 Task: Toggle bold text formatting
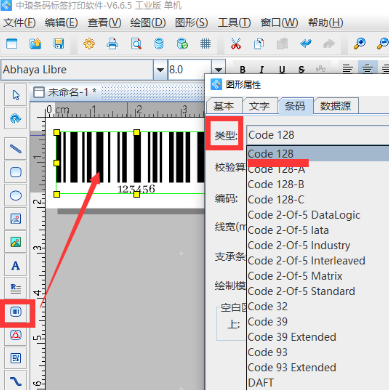pos(243,69)
